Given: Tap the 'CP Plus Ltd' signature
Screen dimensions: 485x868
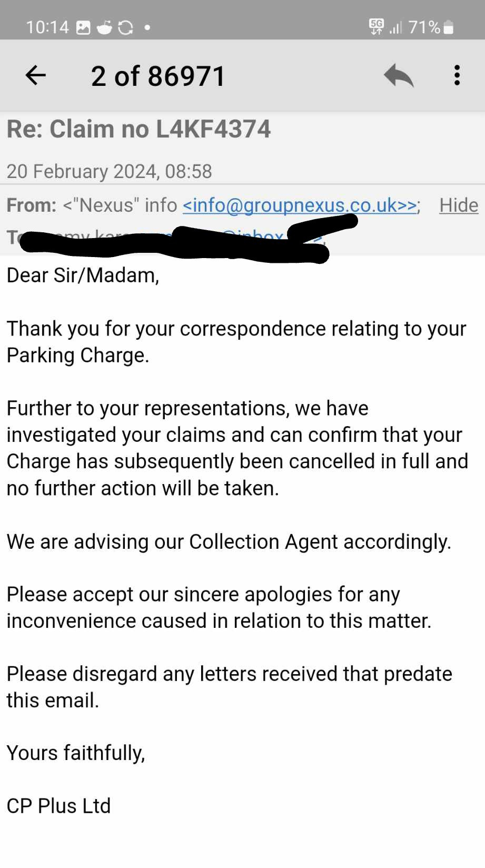Looking at the screenshot, I should pyautogui.click(x=58, y=806).
